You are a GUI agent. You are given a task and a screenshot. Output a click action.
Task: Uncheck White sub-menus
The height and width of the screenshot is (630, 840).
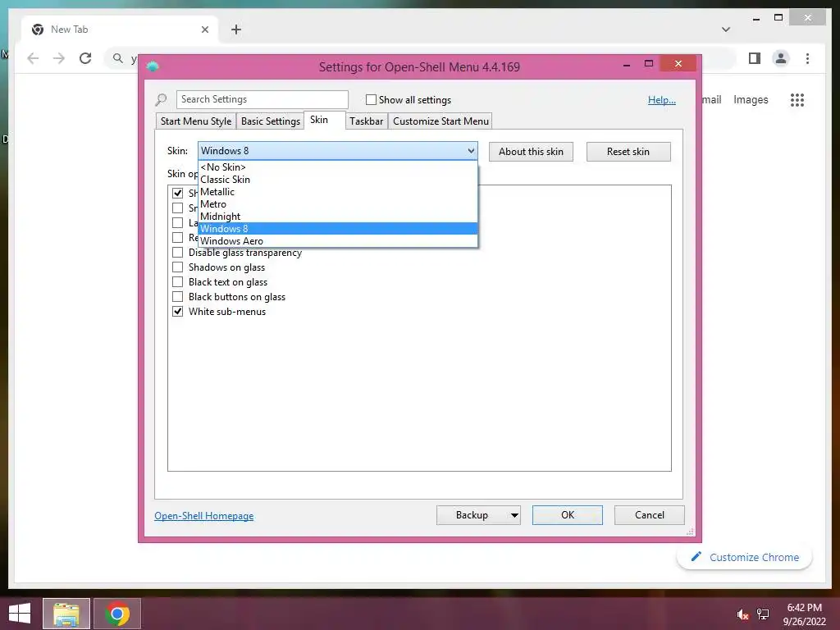coord(177,311)
